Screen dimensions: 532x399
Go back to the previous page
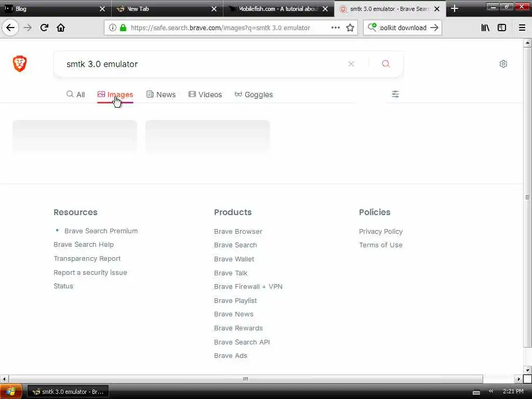[x=10, y=28]
